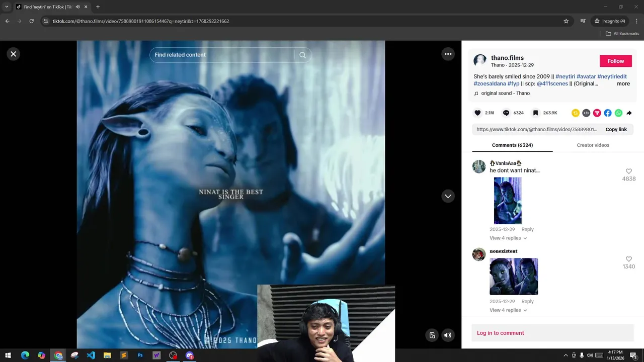This screenshot has height=362, width=644.
Task: Click the Find related content search box
Action: 221,55
